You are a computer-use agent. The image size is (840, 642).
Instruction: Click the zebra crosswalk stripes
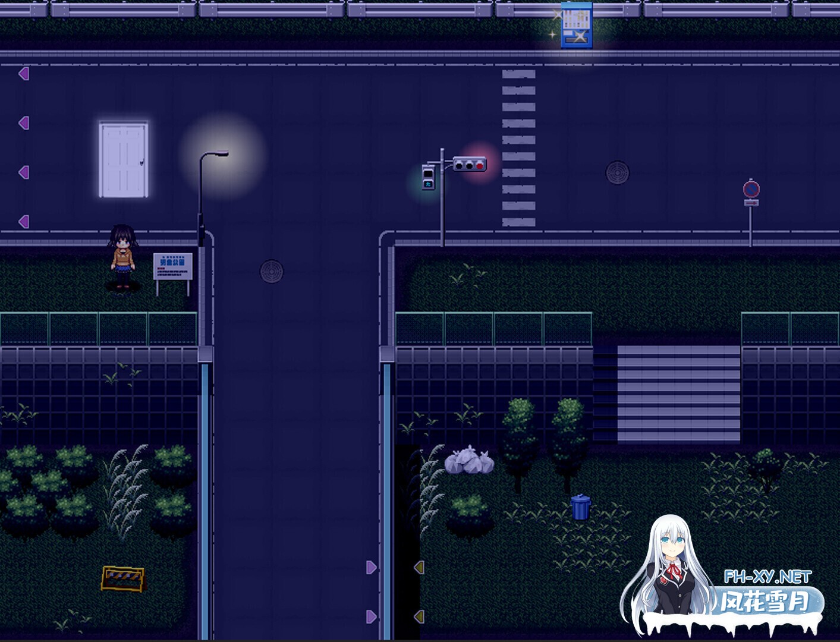click(519, 148)
